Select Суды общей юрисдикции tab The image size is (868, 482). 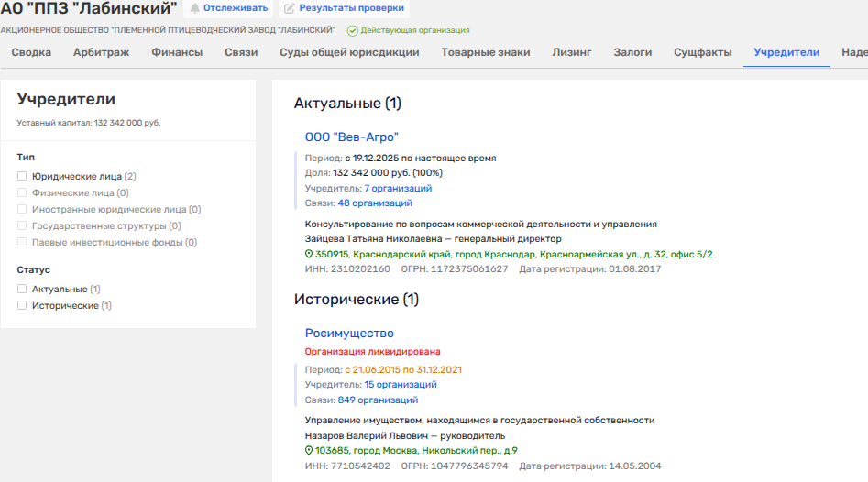point(349,52)
